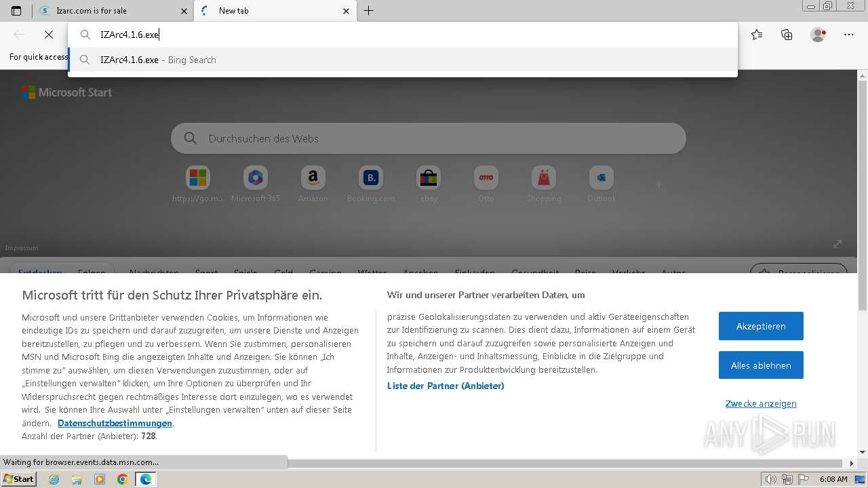Close the New tab tab
The image size is (868, 488).
347,11
